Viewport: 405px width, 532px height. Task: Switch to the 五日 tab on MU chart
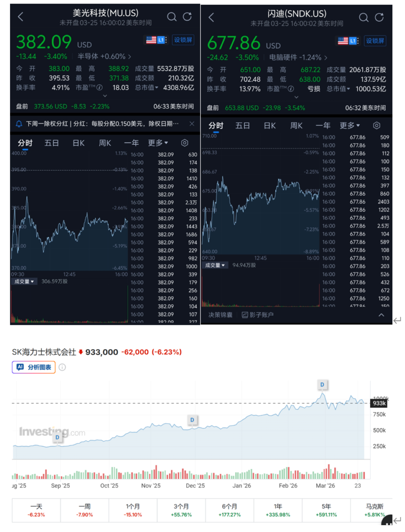point(51,143)
